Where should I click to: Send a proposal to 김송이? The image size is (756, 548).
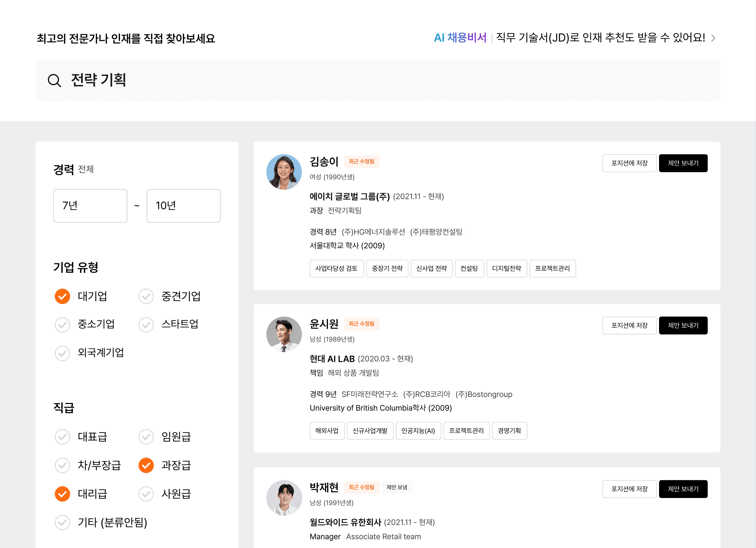[683, 163]
